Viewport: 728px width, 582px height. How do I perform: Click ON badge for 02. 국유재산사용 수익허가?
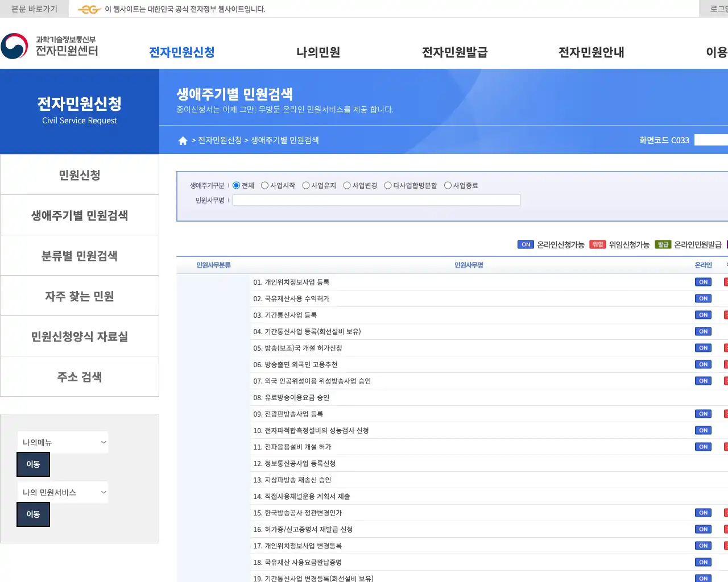tap(704, 298)
